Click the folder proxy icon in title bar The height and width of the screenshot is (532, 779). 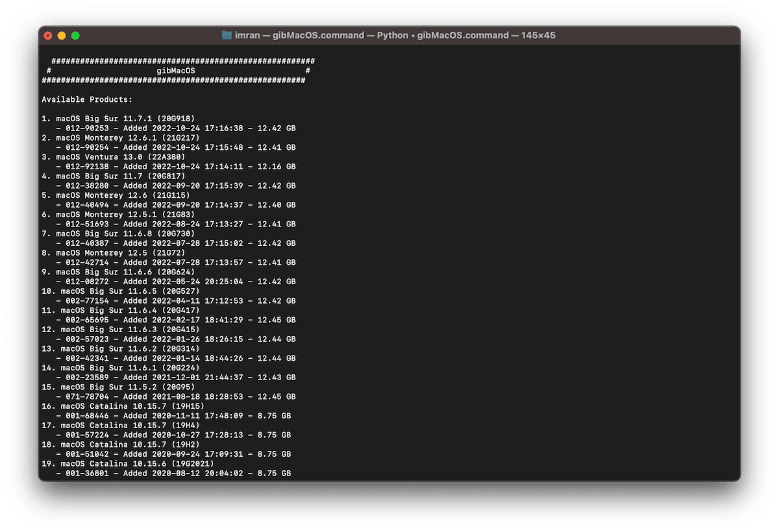click(227, 35)
